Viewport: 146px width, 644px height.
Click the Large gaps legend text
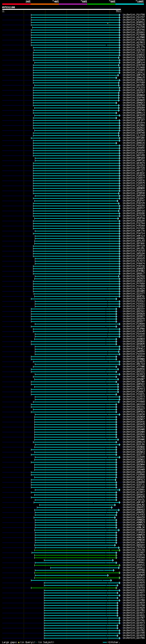pyautogui.click(x=28, y=642)
